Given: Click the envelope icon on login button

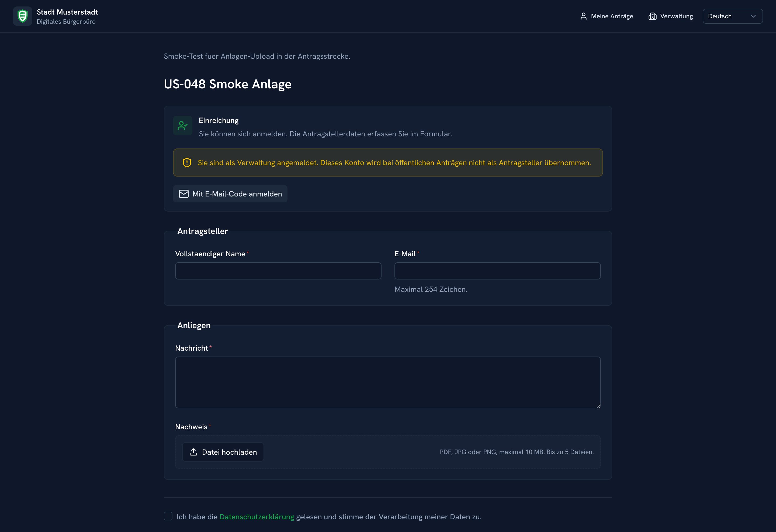Looking at the screenshot, I should coord(184,194).
